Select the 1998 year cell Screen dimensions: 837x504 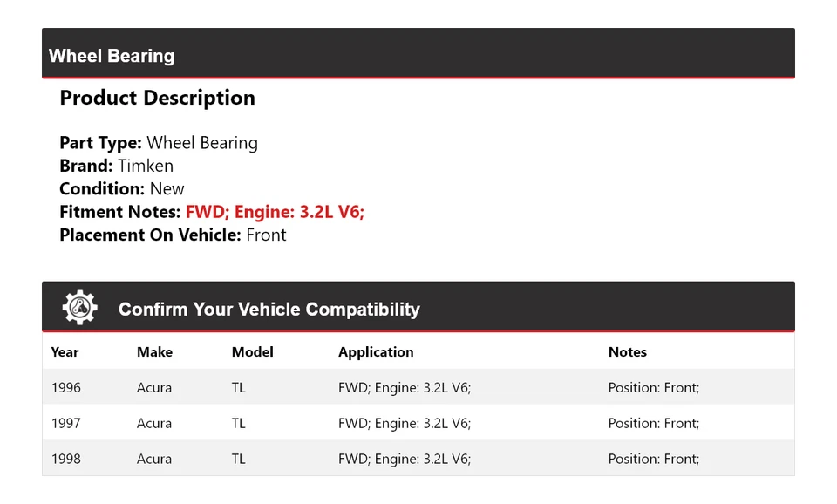(65, 459)
